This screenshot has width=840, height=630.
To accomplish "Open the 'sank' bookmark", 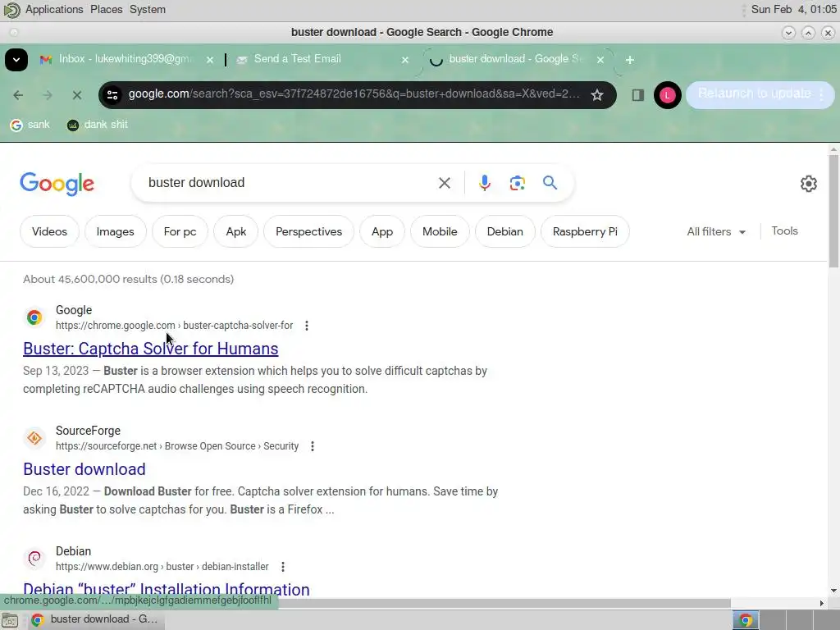I will click(x=30, y=125).
